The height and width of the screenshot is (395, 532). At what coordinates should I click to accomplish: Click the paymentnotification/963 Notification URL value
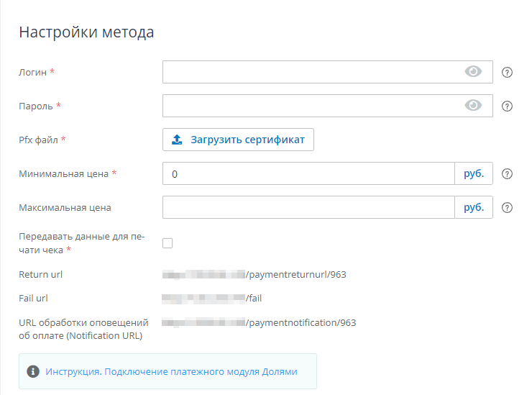click(x=259, y=322)
